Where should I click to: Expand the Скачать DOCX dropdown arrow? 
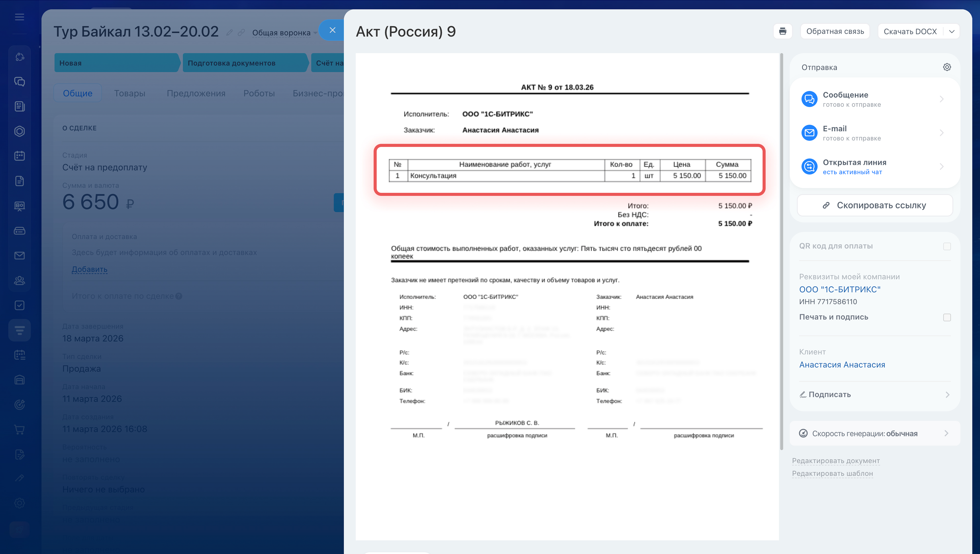pyautogui.click(x=951, y=31)
